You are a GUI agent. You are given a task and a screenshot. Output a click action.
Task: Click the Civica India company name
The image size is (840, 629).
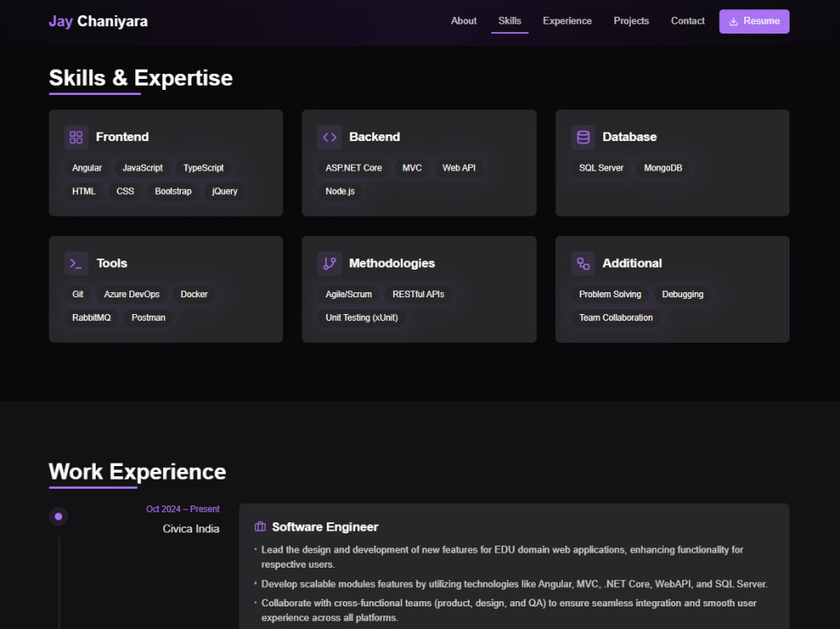tap(191, 529)
